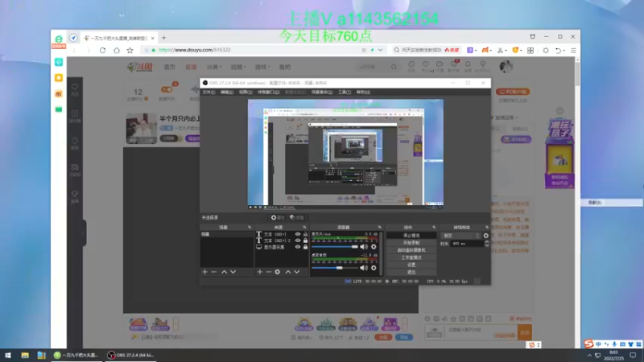Open the 渐变 transition dropdown

460,236
